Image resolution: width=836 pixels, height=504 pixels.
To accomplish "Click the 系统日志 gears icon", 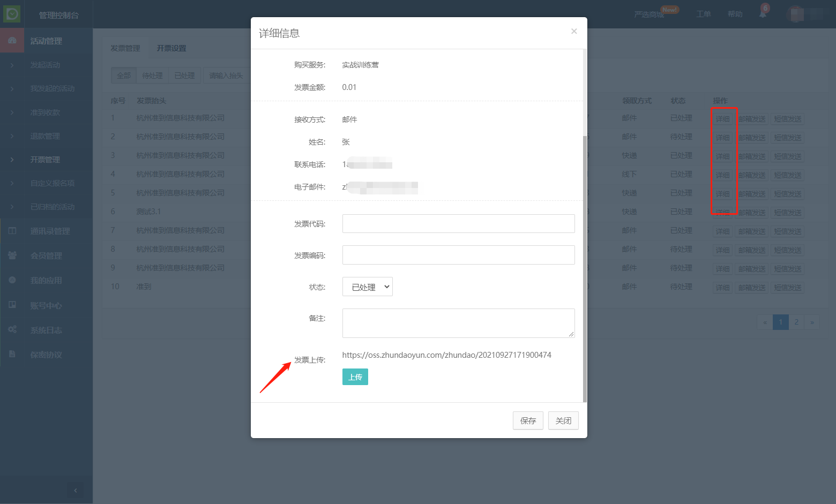I will (12, 329).
